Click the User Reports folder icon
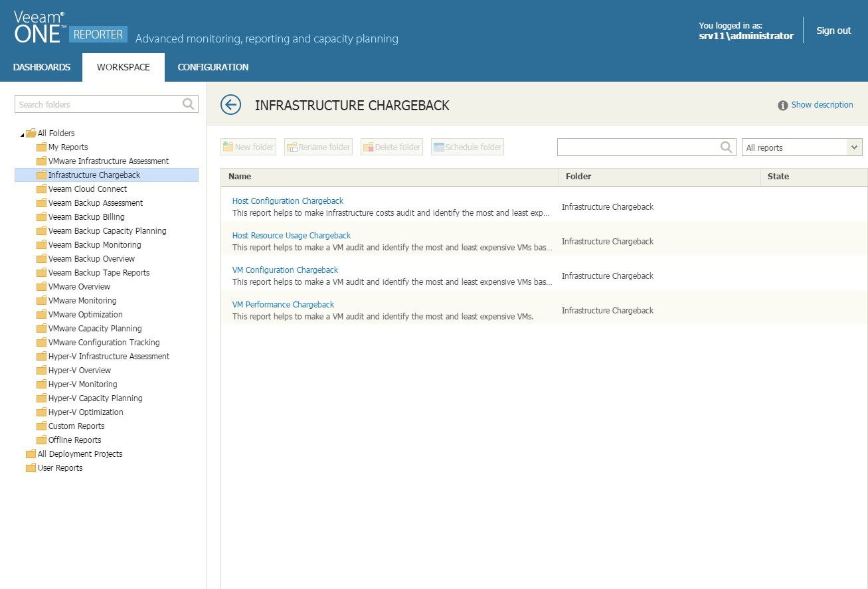The image size is (868, 589). 31,467
